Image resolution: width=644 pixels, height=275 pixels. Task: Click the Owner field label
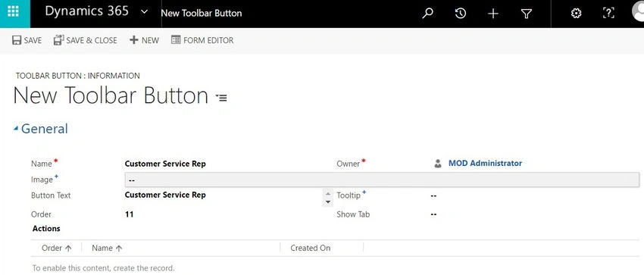click(x=349, y=164)
